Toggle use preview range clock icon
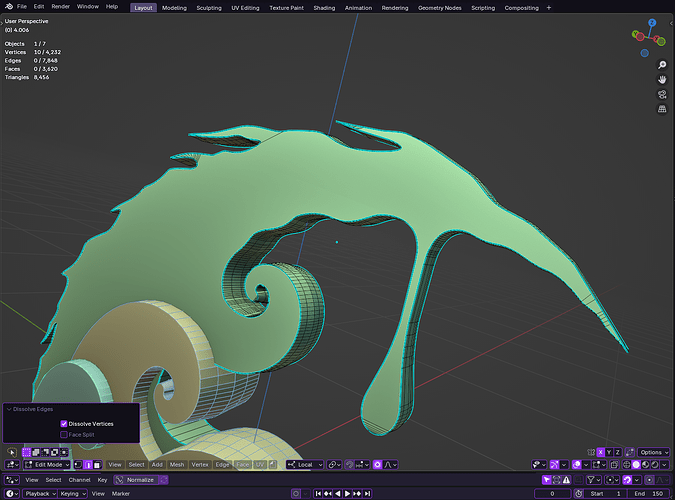 [579, 494]
